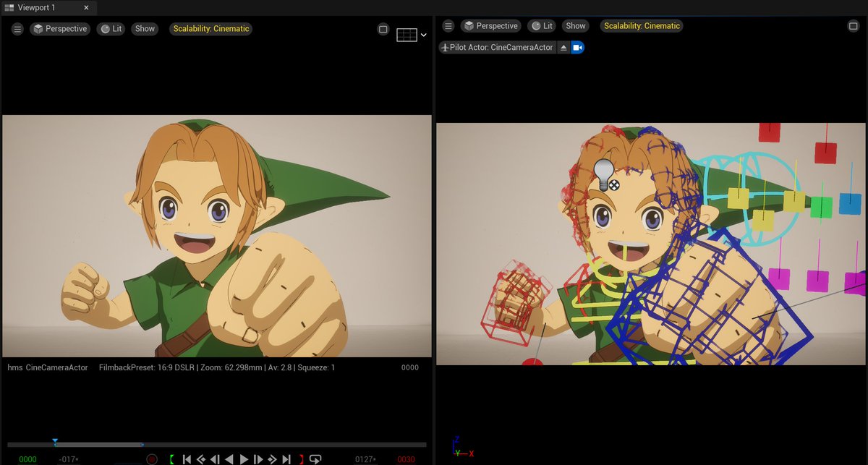Viewport: 868px width, 465px height.
Task: Select the green rig control square
Action: pyautogui.click(x=821, y=208)
